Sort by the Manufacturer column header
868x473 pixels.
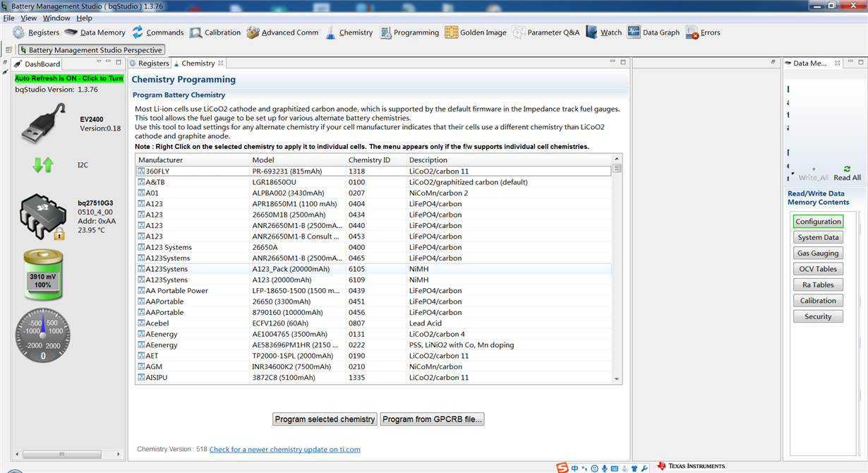point(192,160)
